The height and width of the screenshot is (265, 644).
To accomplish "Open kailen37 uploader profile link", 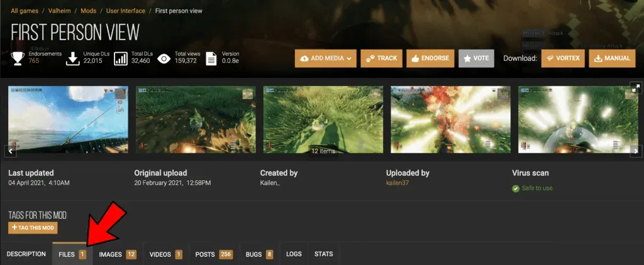I will coord(397,183).
